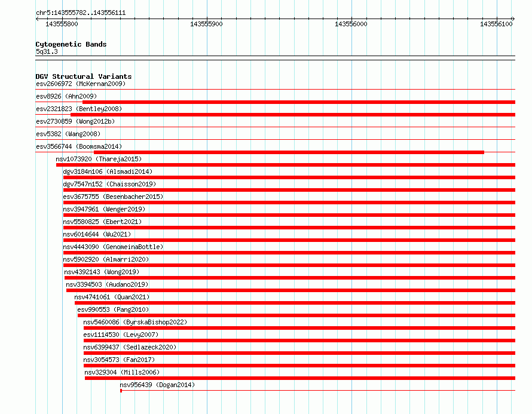This screenshot has width=532, height=414.
Task: Click the thick red bar under esv2321823
Action: [x=293, y=115]
